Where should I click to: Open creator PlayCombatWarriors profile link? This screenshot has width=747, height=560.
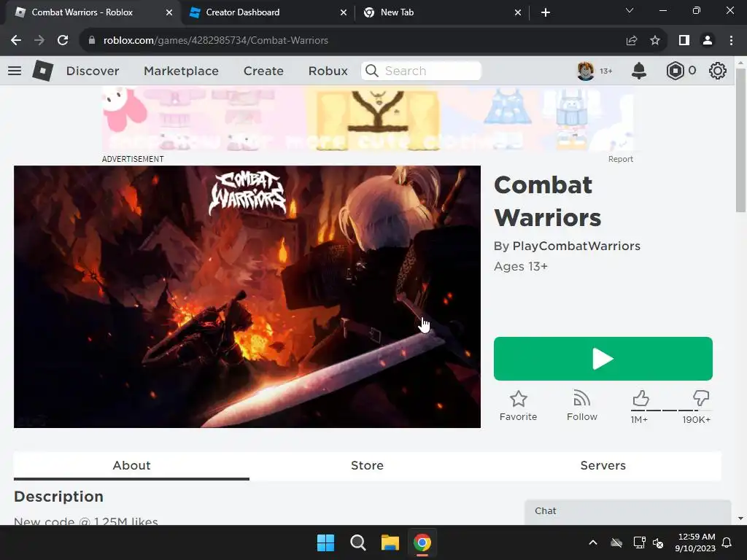click(576, 246)
